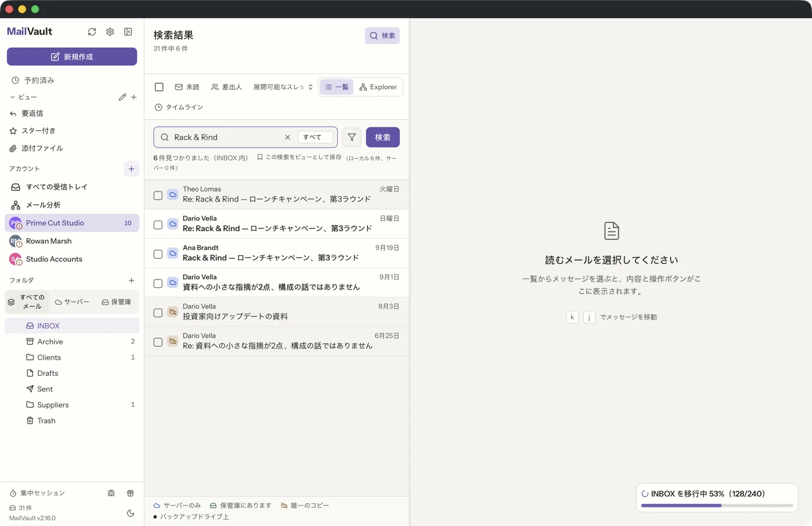The image size is (812, 526).
Task: Open search filters via the funnel icon
Action: (352, 137)
